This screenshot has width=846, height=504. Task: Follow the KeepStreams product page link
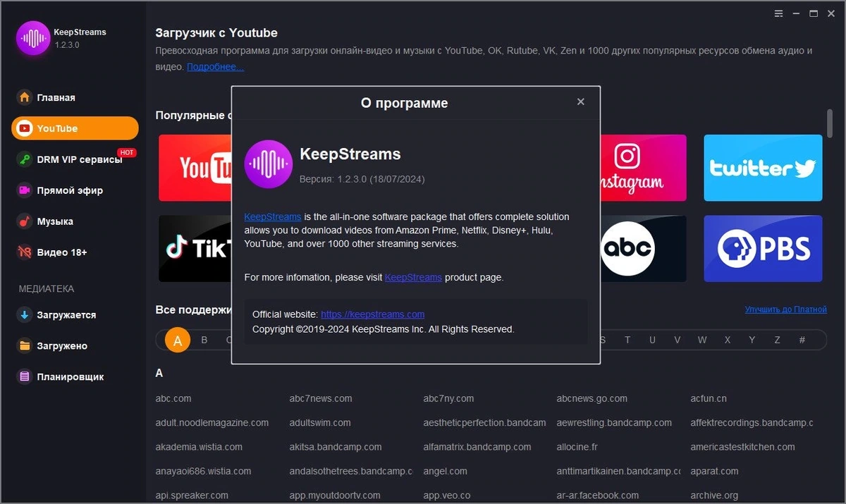tap(413, 277)
